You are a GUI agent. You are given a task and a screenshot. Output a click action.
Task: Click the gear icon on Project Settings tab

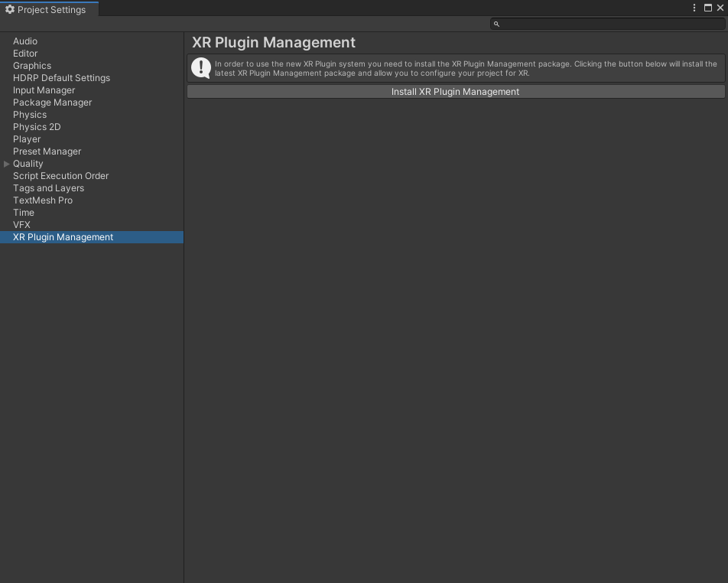click(x=10, y=9)
